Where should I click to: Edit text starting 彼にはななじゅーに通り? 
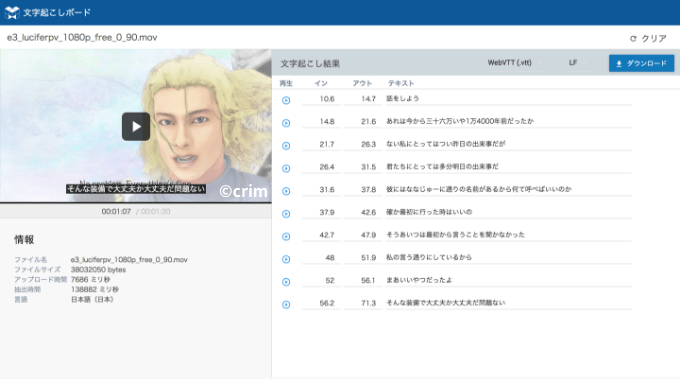pos(508,190)
